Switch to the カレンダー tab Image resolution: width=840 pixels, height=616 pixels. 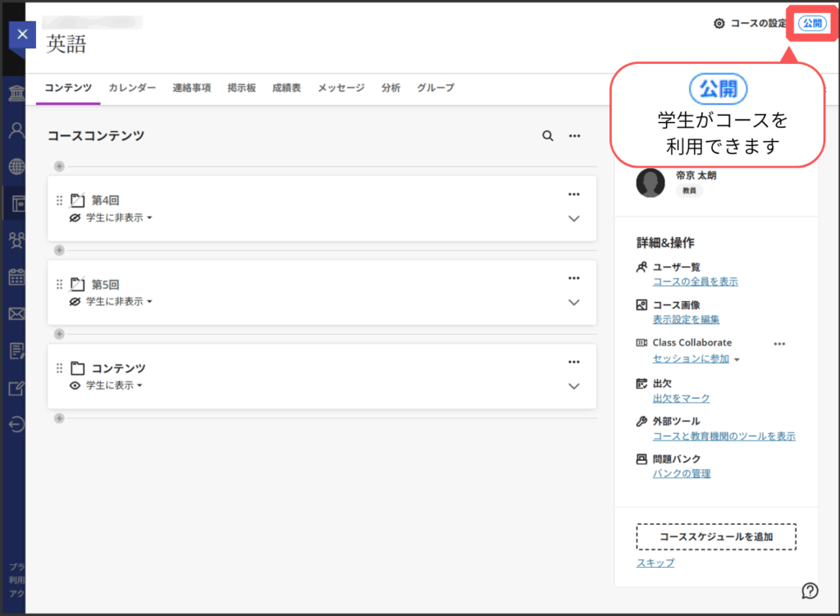[x=132, y=88]
